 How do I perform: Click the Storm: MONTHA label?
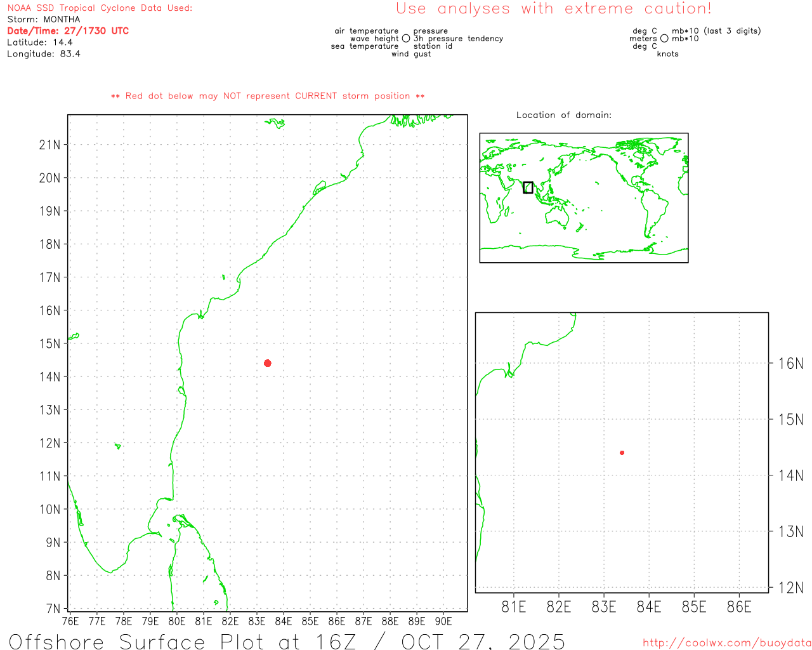pyautogui.click(x=44, y=20)
